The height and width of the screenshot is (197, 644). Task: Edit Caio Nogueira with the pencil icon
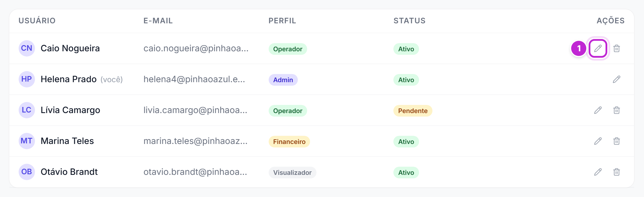click(598, 48)
